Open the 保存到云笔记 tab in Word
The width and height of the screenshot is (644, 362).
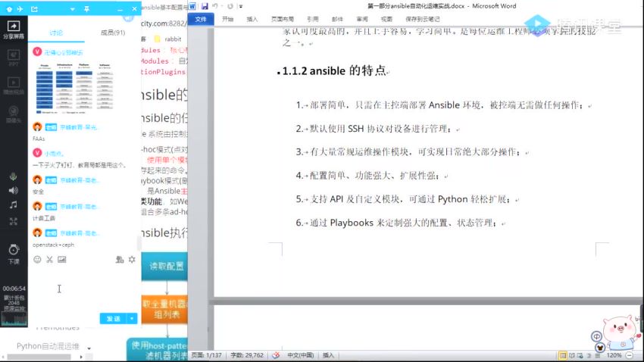423,19
